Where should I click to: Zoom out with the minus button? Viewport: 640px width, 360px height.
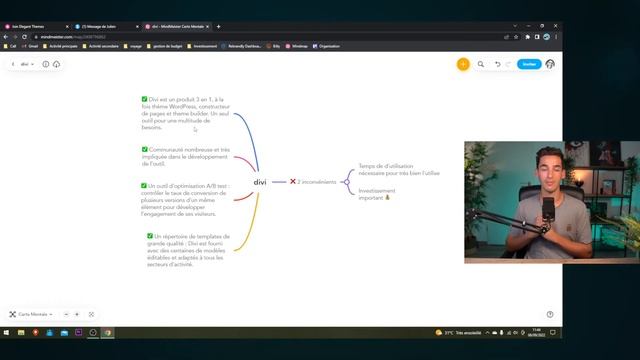coord(66,314)
